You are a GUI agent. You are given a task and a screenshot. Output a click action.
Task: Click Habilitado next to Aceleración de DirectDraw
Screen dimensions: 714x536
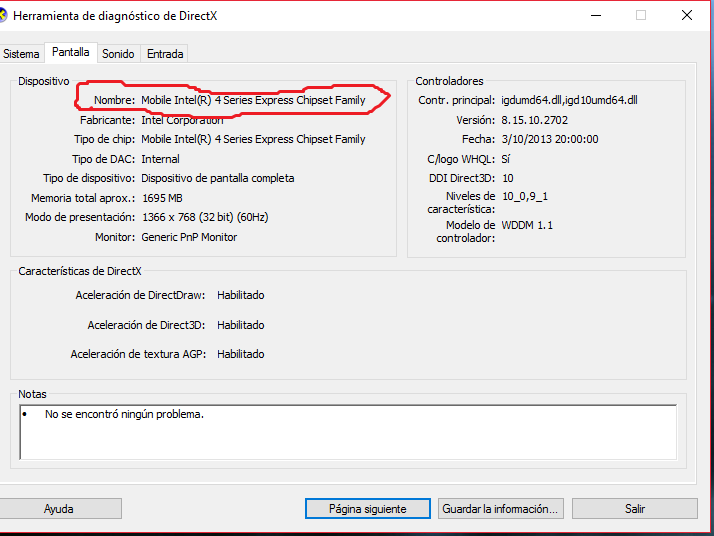(240, 295)
